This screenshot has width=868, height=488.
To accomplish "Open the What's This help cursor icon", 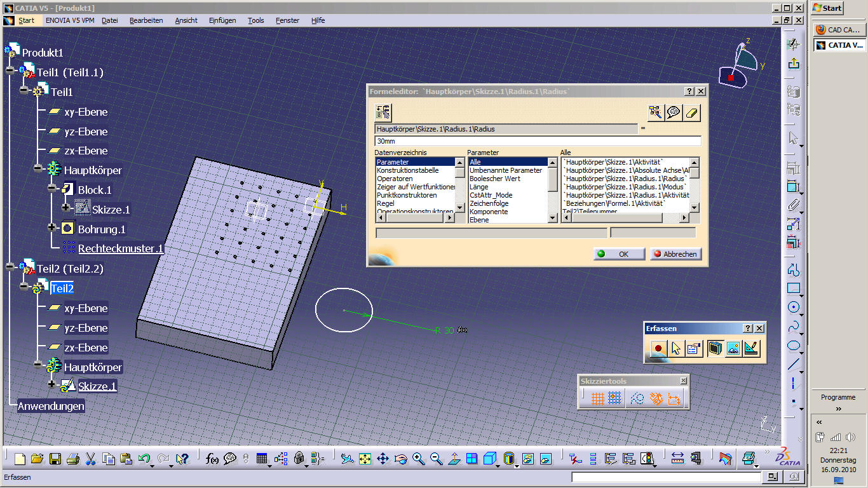I will [x=182, y=458].
